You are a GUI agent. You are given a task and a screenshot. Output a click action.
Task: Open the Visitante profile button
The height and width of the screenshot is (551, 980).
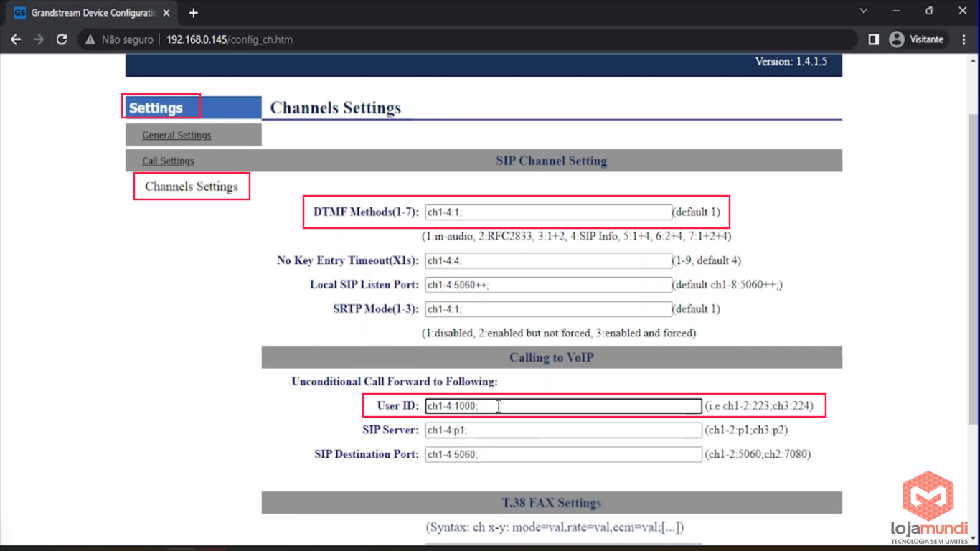(x=917, y=39)
